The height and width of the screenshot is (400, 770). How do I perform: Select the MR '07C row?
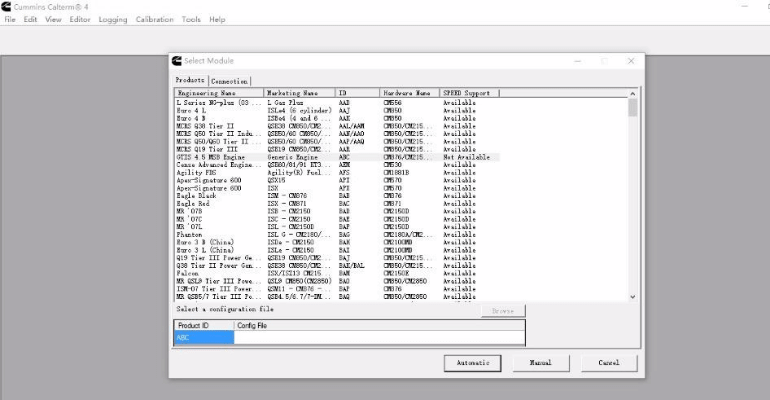[337, 219]
